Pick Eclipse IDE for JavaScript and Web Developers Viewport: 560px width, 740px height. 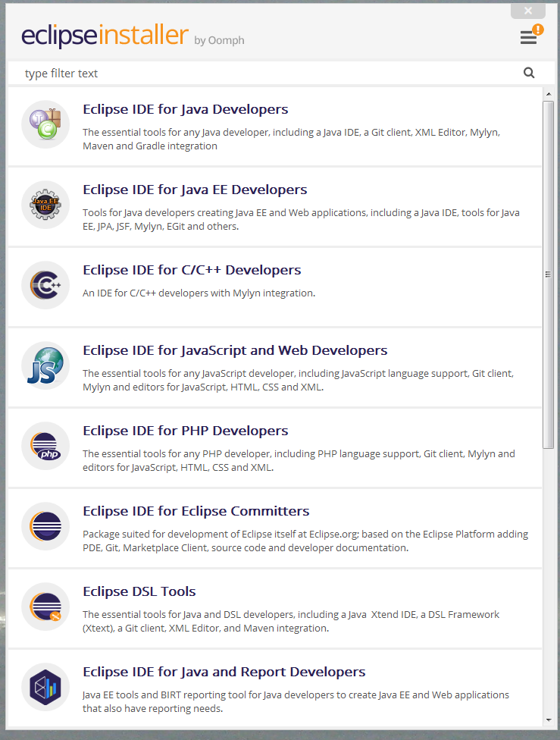(x=235, y=350)
